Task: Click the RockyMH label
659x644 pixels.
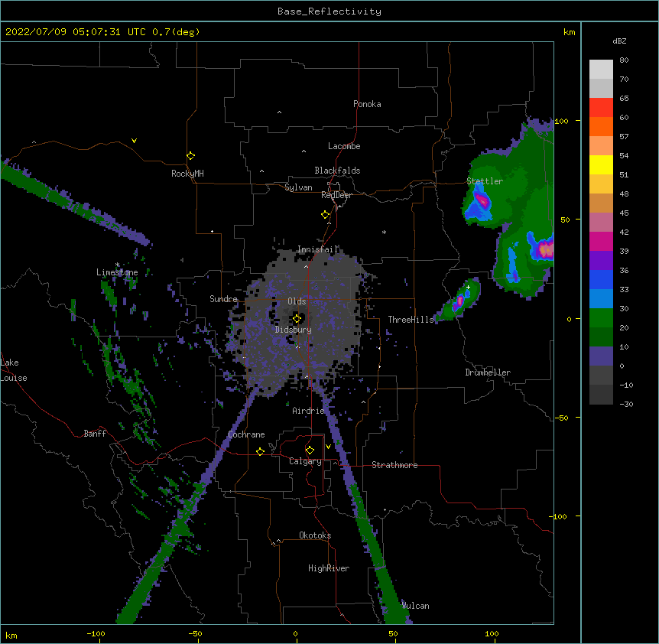Action: (187, 174)
